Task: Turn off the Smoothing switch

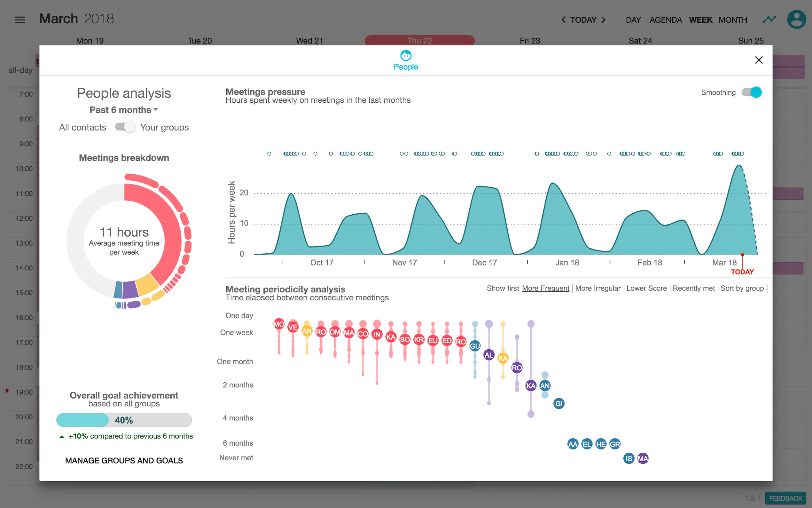Action: (x=752, y=92)
